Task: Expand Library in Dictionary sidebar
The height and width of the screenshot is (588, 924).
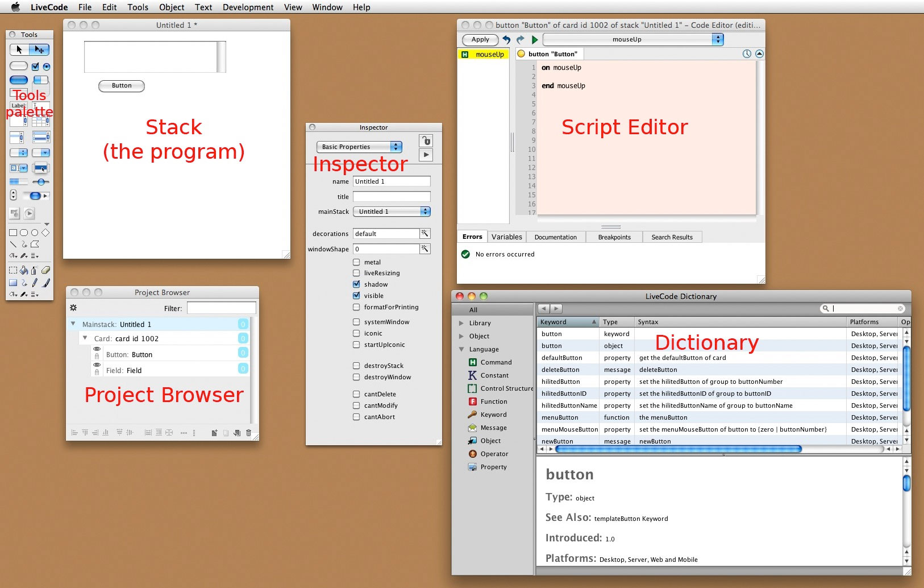Action: [461, 323]
